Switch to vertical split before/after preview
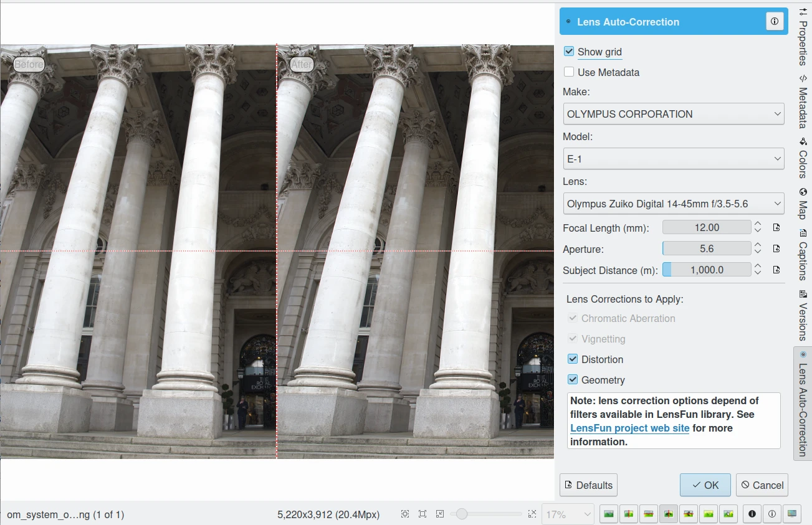The height and width of the screenshot is (525, 812). click(x=629, y=514)
